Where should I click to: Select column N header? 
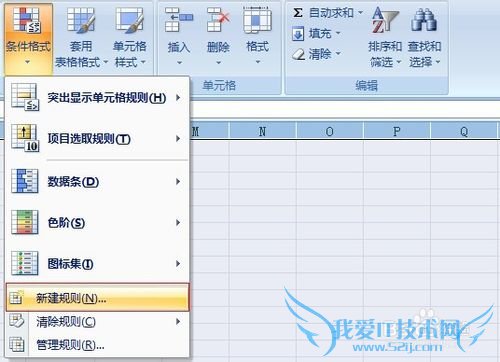(263, 131)
